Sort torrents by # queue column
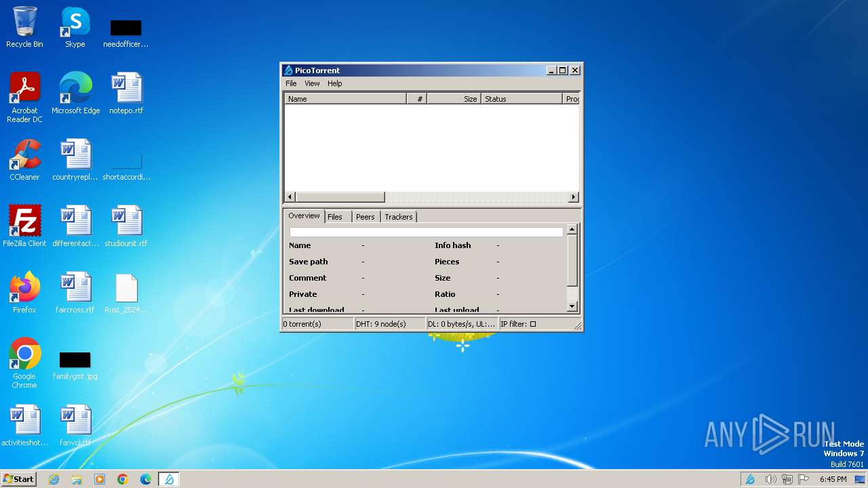This screenshot has height=488, width=868. (x=417, y=99)
